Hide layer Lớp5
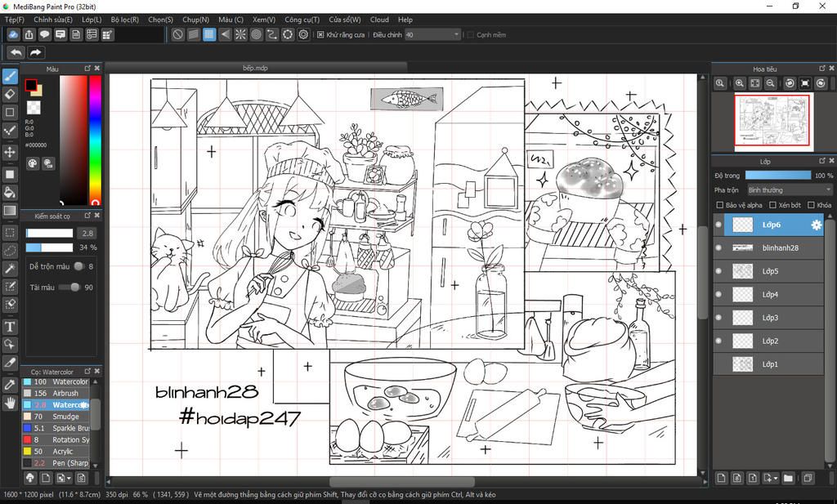This screenshot has width=837, height=504. click(x=718, y=271)
